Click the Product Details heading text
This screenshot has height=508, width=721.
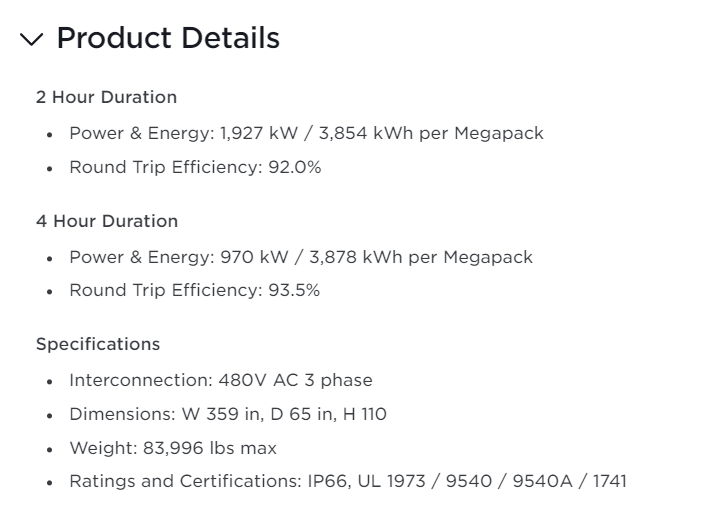[168, 38]
